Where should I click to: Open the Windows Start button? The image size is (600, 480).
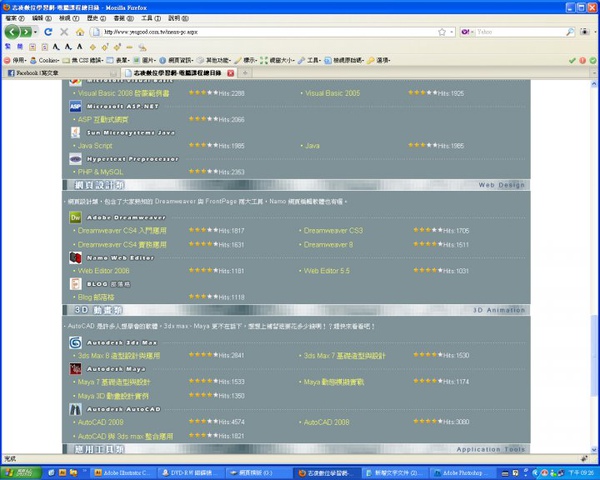[x=21, y=473]
